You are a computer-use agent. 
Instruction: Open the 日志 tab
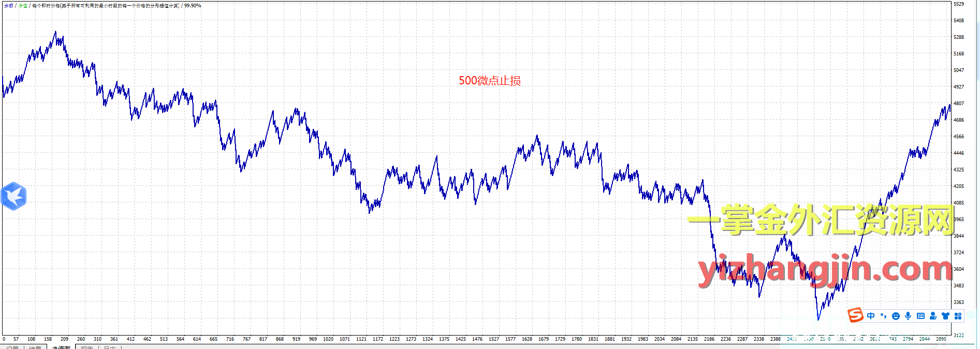(110, 347)
